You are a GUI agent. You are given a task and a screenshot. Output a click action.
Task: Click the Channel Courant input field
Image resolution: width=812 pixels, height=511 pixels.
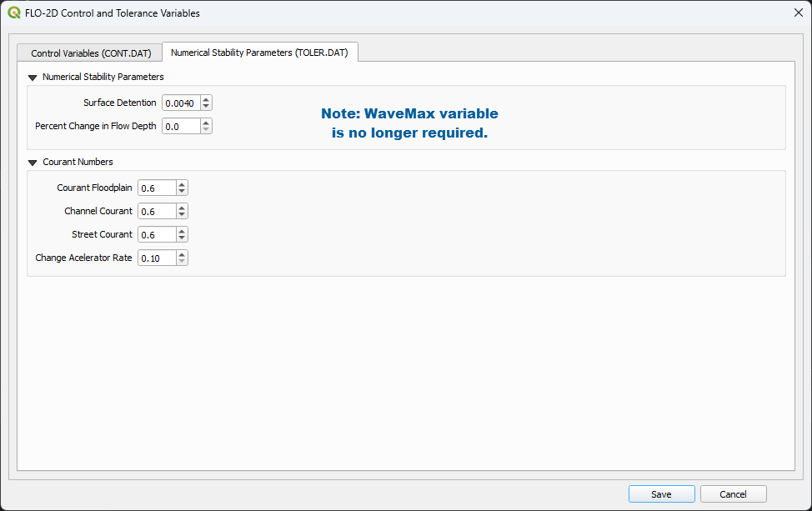[x=157, y=212]
